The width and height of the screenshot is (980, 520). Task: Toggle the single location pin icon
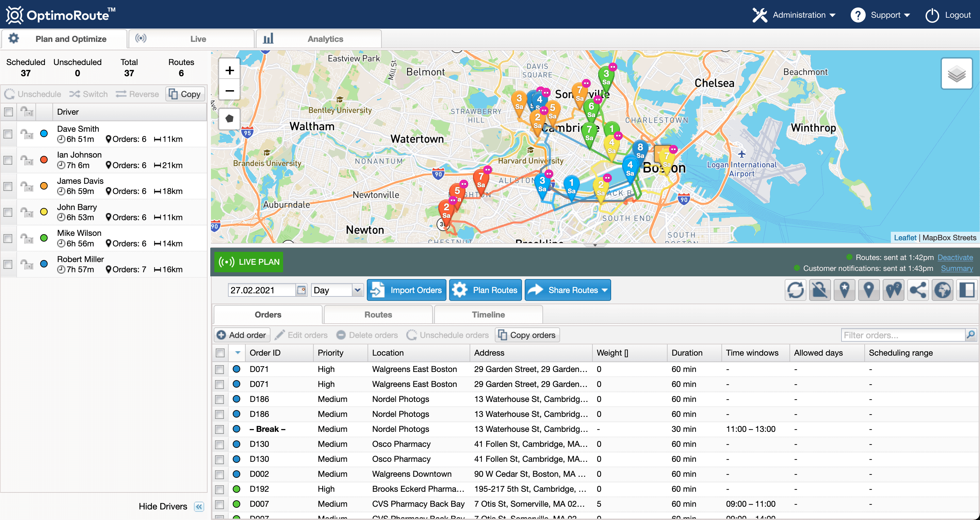(868, 290)
